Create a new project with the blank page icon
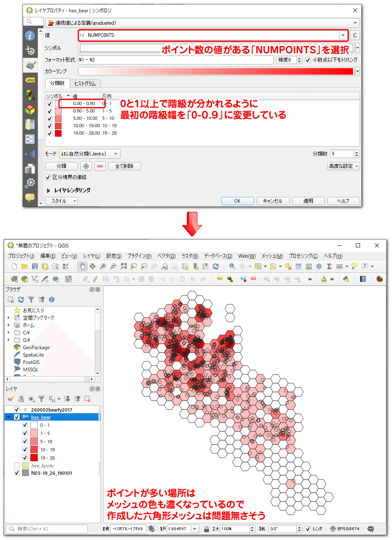Image resolution: width=392 pixels, height=540 pixels. pyautogui.click(x=14, y=266)
